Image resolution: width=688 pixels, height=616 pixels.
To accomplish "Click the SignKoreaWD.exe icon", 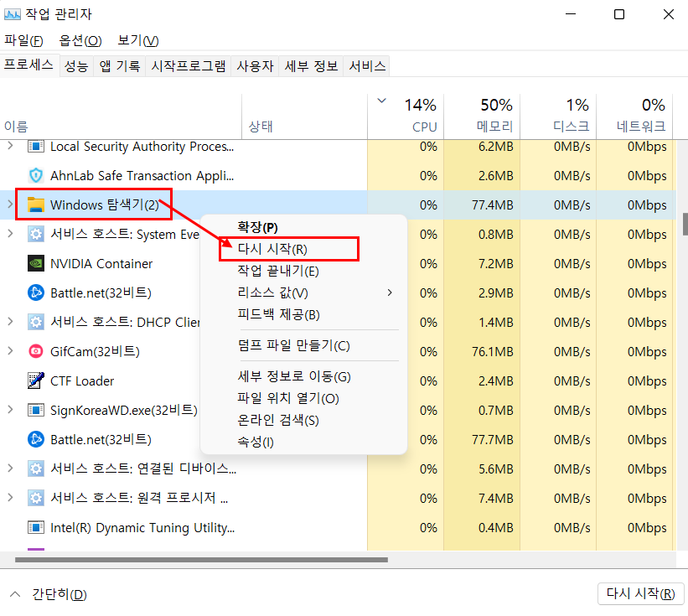I will pyautogui.click(x=35, y=410).
